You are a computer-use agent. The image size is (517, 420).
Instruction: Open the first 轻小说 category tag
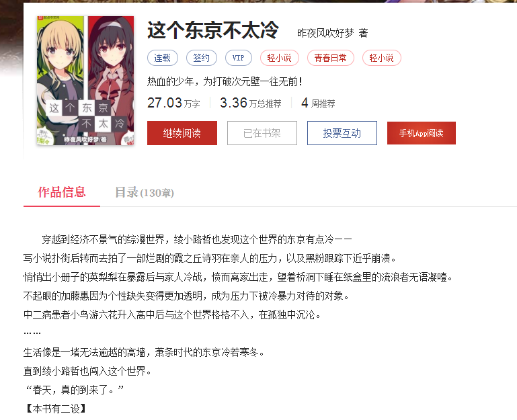(x=279, y=58)
